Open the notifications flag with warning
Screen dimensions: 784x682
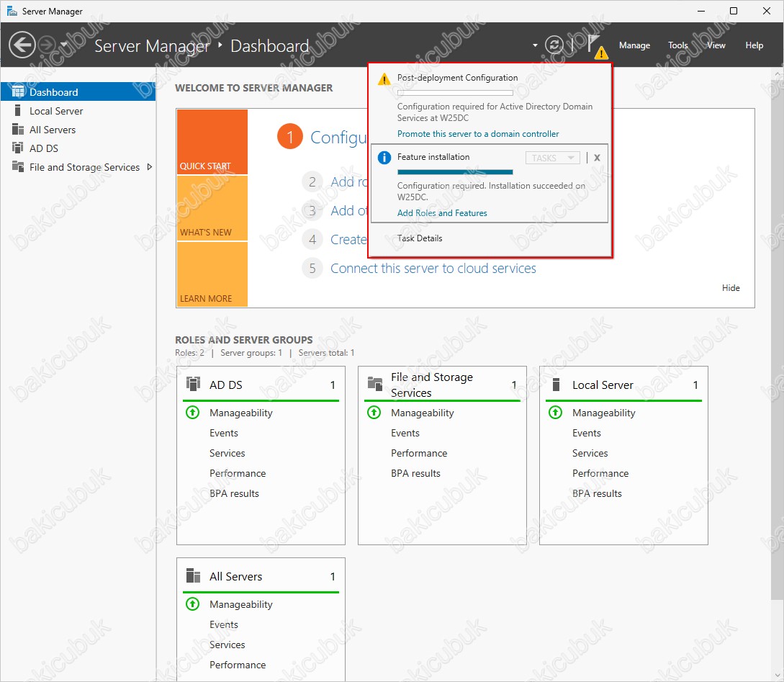point(598,46)
